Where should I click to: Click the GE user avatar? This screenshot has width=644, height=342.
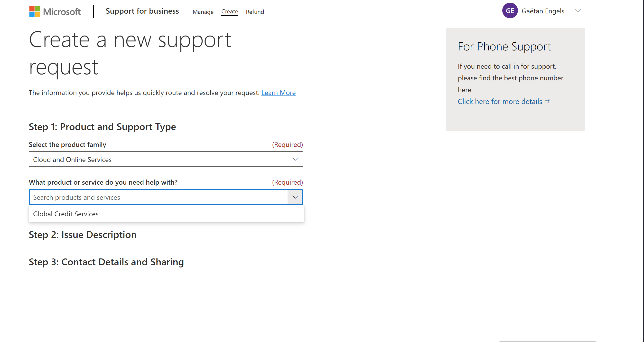pos(510,11)
